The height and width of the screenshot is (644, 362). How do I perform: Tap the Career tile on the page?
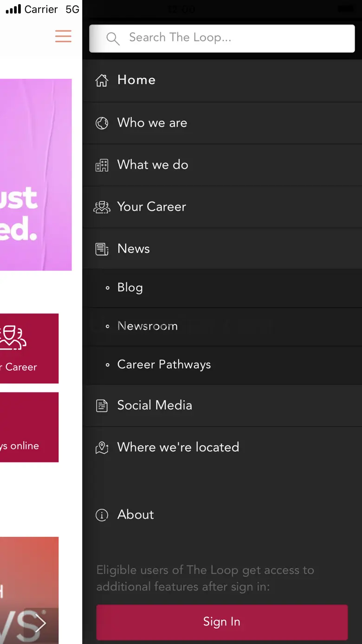(x=29, y=348)
